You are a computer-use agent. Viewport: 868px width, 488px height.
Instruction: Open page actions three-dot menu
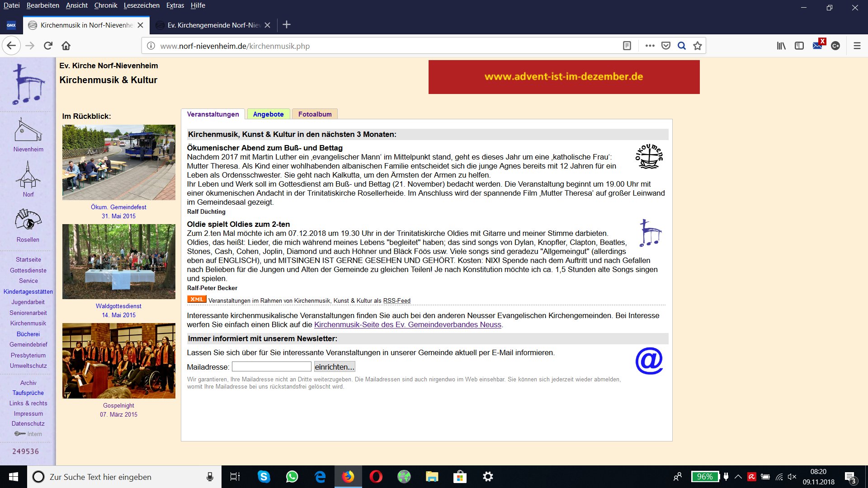(x=650, y=46)
